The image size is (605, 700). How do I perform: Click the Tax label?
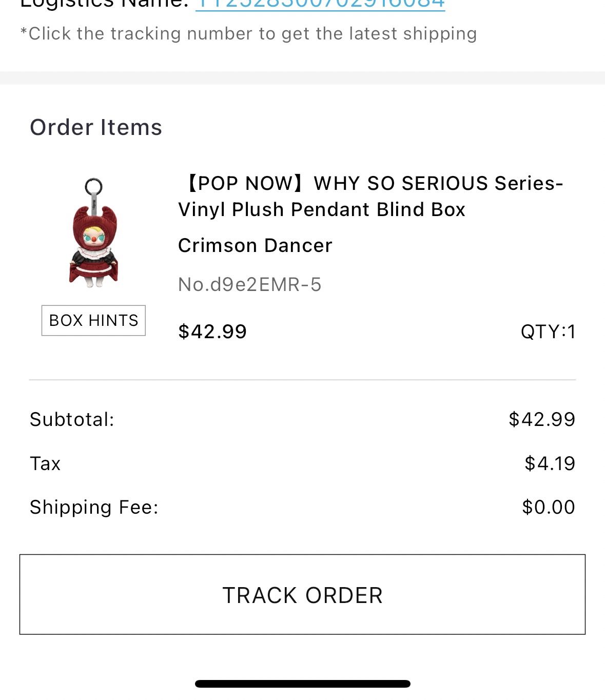coord(45,463)
